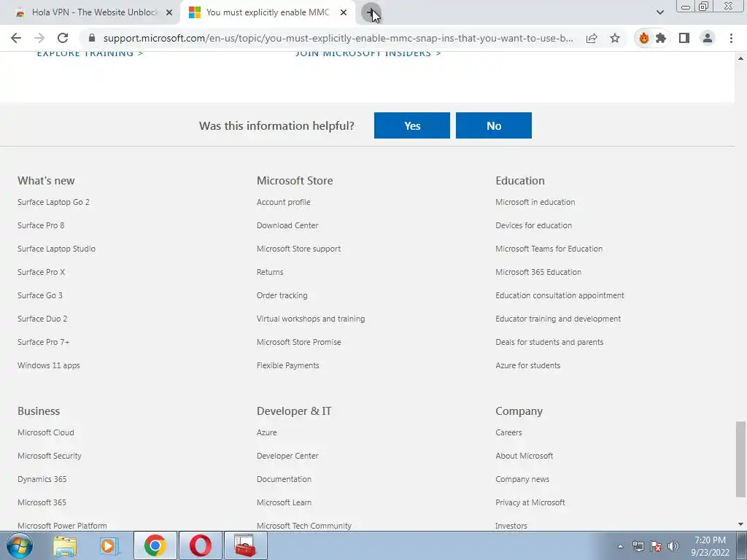Go back to the previous page

(16, 38)
